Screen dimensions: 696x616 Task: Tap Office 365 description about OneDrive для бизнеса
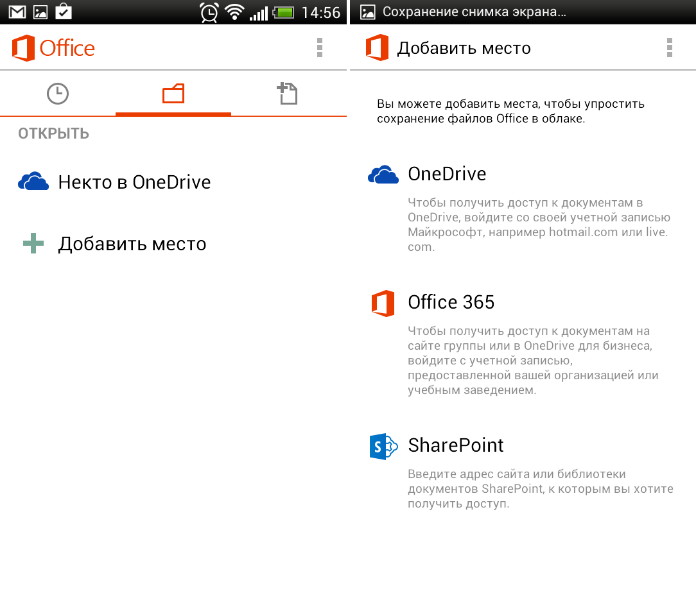pyautogui.click(x=533, y=361)
